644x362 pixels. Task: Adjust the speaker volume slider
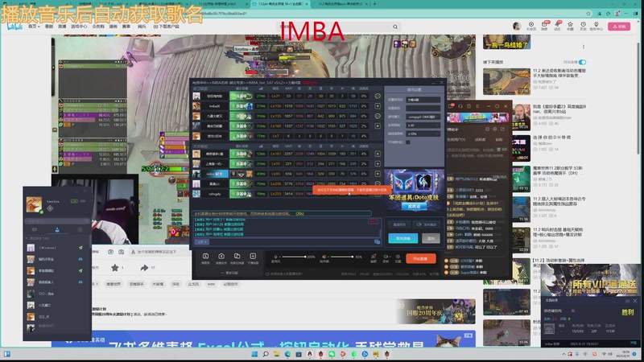341,257
